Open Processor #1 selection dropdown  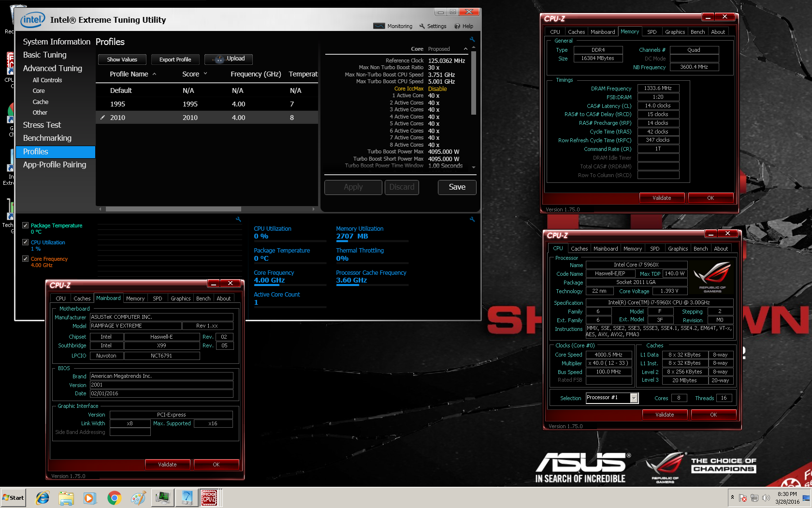click(634, 398)
